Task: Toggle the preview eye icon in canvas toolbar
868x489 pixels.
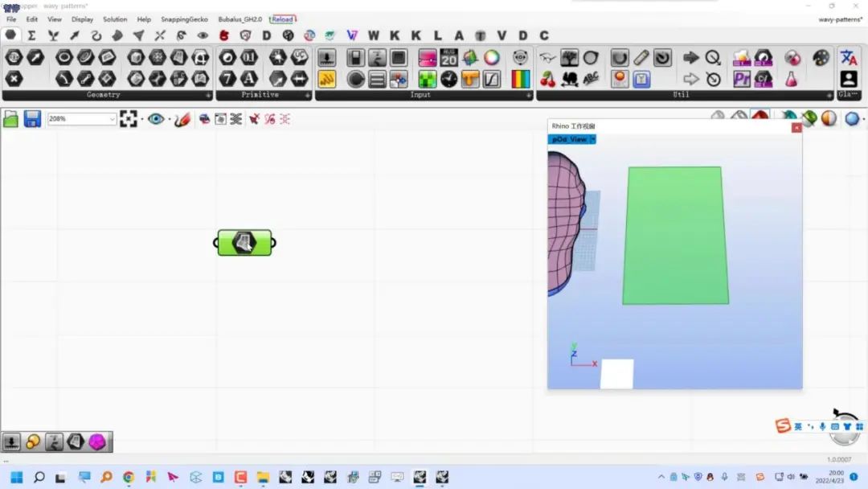Action: coord(156,119)
